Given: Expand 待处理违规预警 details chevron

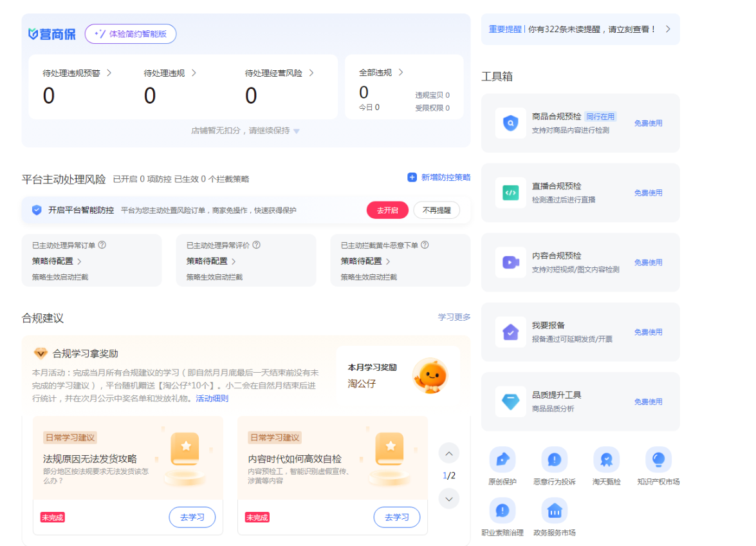Looking at the screenshot, I should 109,73.
